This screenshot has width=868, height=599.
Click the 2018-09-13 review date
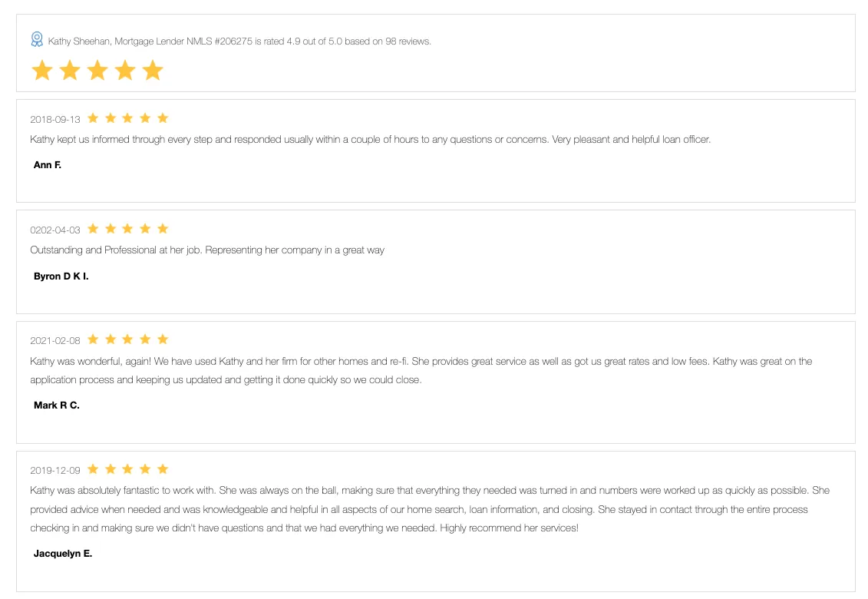point(55,120)
